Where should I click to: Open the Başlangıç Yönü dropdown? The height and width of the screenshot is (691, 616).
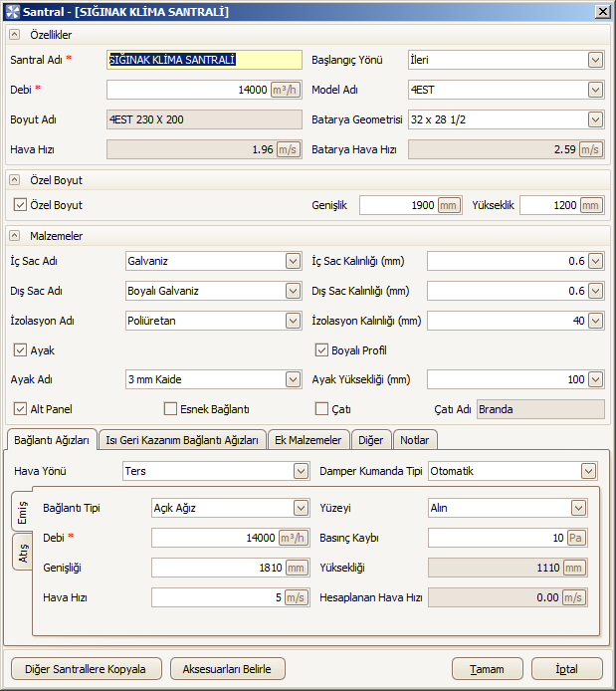tap(595, 60)
